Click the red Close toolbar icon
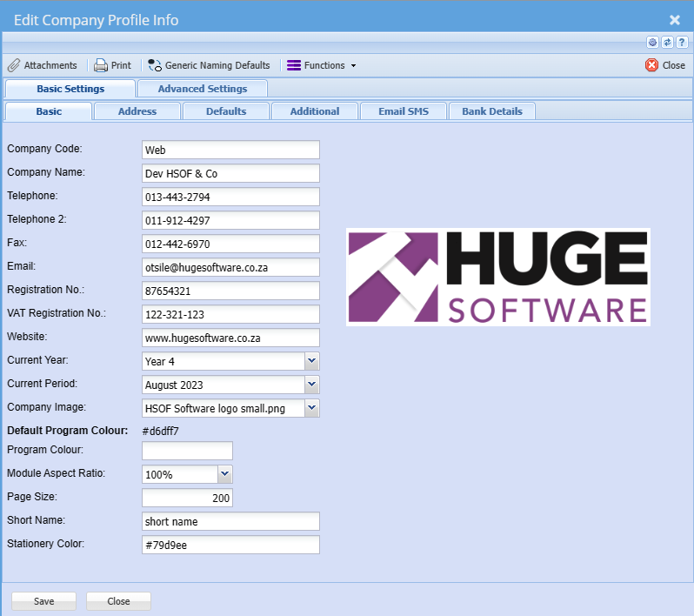 click(x=651, y=65)
